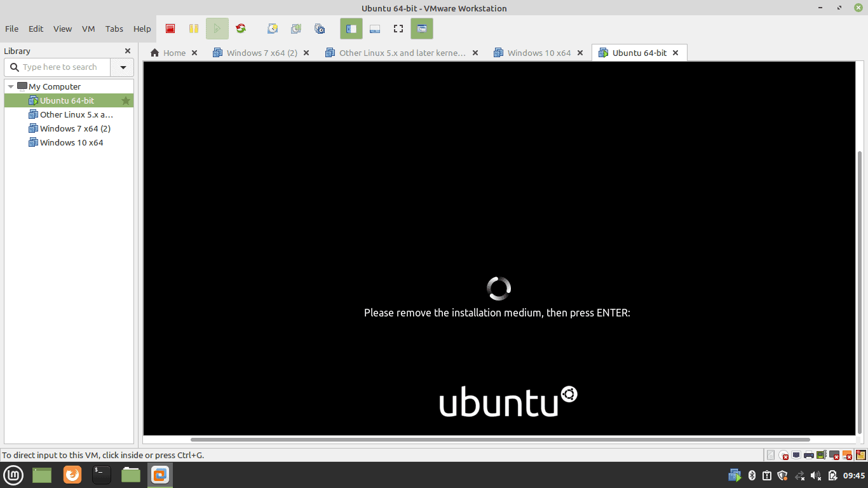Restart the guest using the reset icon
The width and height of the screenshot is (868, 488).
point(241,29)
